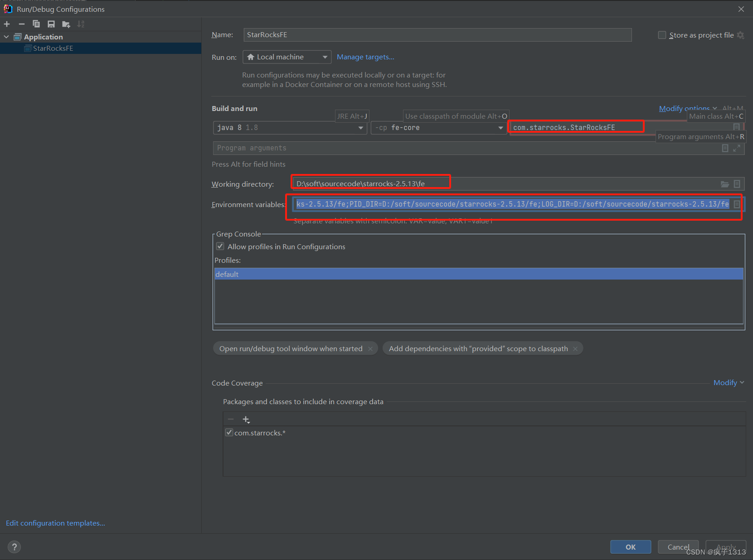Screen dimensions: 753x560
Task: Remove 'Open run/debug tool window' option
Action: (x=370, y=348)
